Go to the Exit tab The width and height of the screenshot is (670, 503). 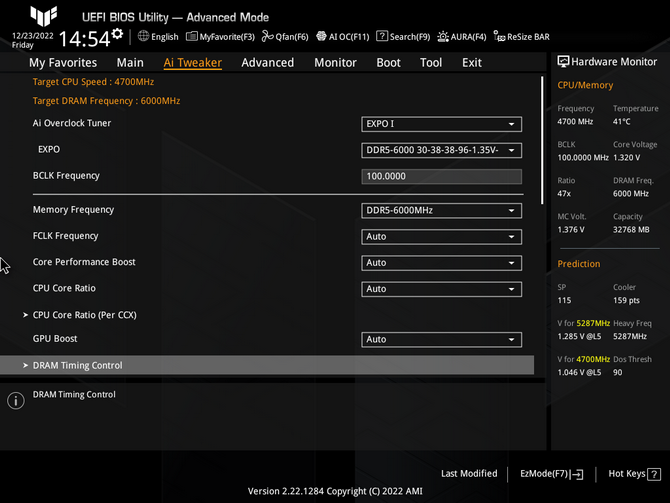click(472, 62)
